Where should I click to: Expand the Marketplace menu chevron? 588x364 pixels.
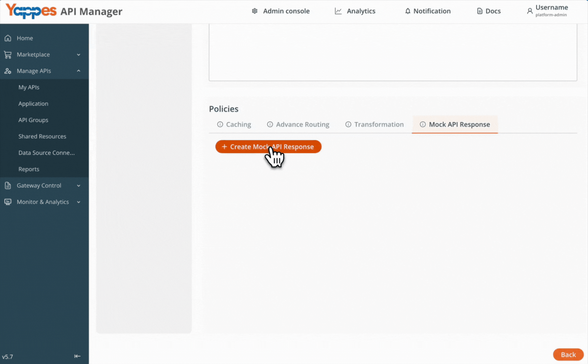[x=79, y=55]
